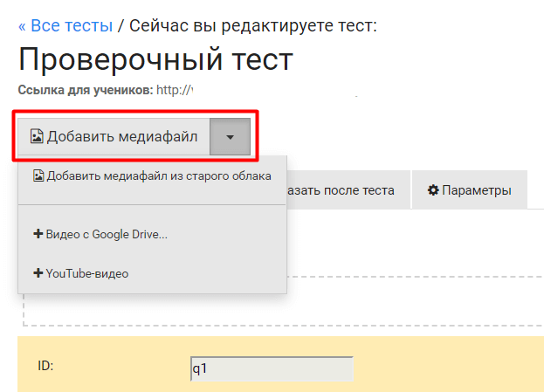This screenshot has width=544, height=392.
Task: Click the image icon on Добавить медиафайл button
Action: coord(37,136)
